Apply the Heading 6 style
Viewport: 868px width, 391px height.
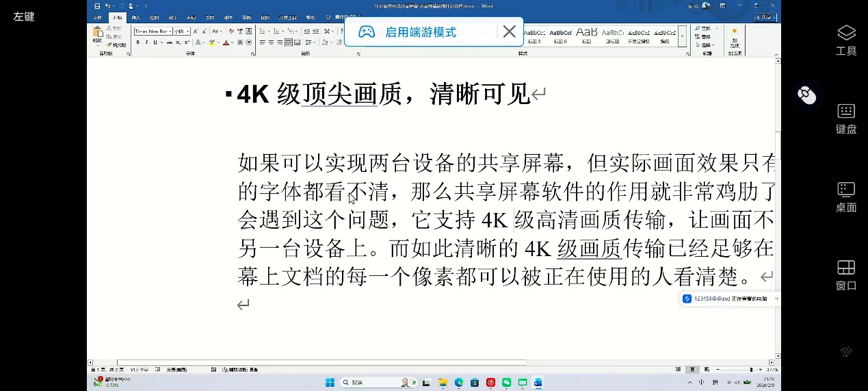[560, 36]
